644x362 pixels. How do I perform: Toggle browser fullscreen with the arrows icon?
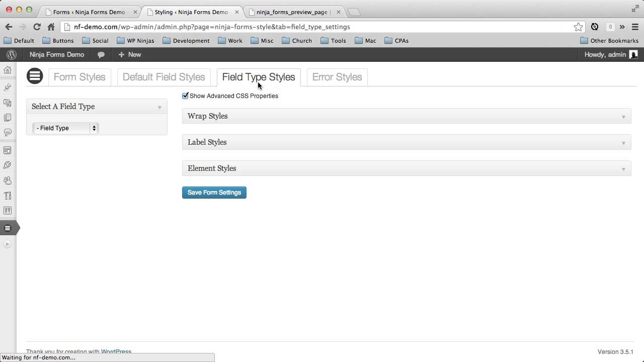635,9
